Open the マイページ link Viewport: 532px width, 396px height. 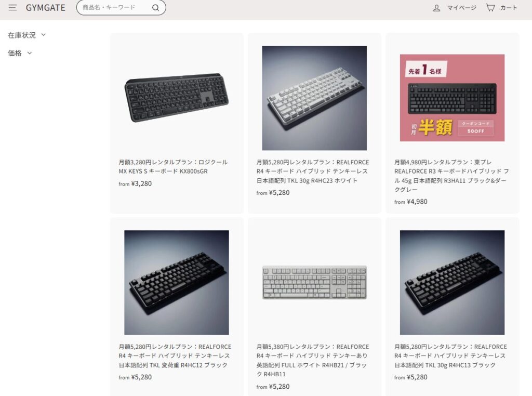point(461,7)
